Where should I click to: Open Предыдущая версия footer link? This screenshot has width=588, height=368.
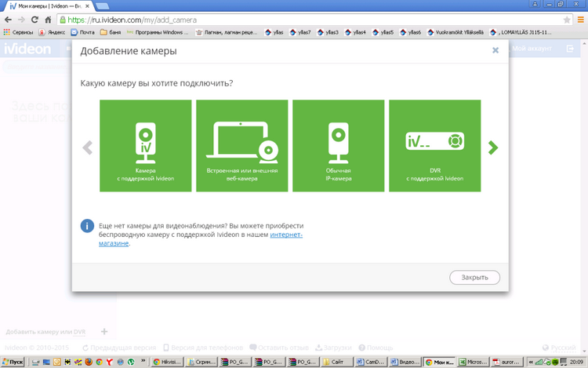(x=119, y=348)
